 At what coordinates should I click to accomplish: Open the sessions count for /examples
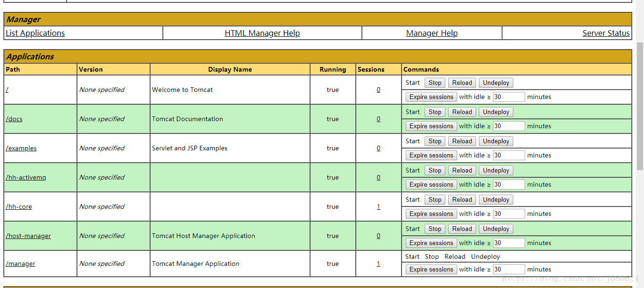378,148
